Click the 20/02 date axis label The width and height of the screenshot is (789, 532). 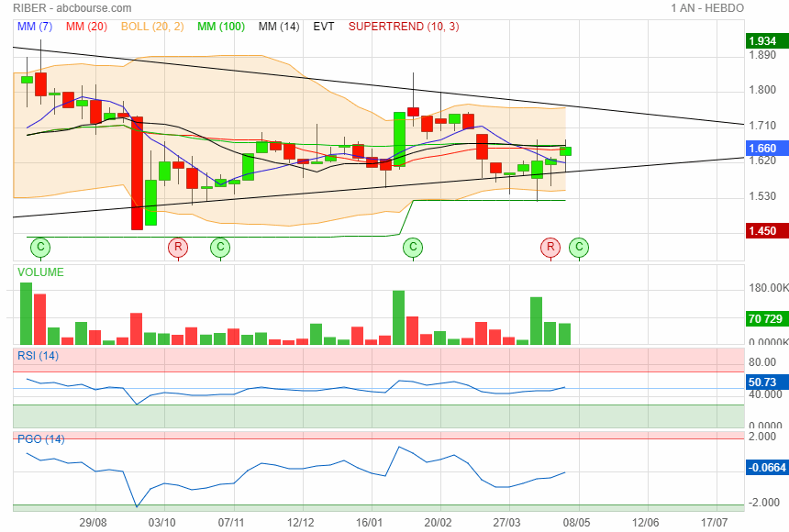(x=438, y=523)
